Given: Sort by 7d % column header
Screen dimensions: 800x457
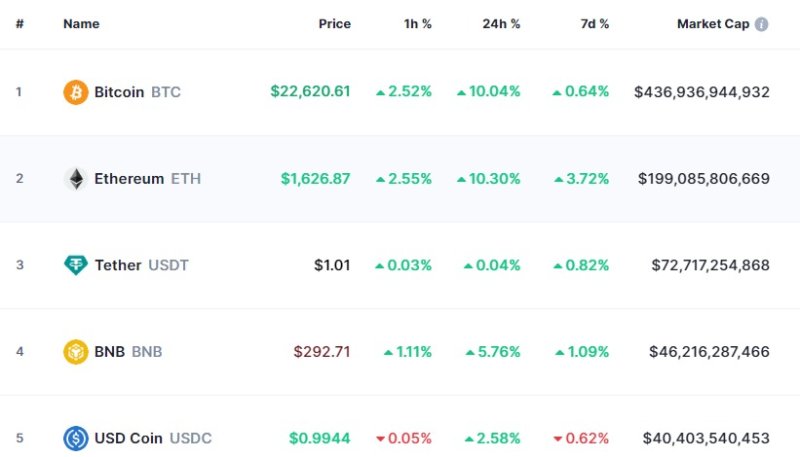Looking at the screenshot, I should [x=593, y=24].
